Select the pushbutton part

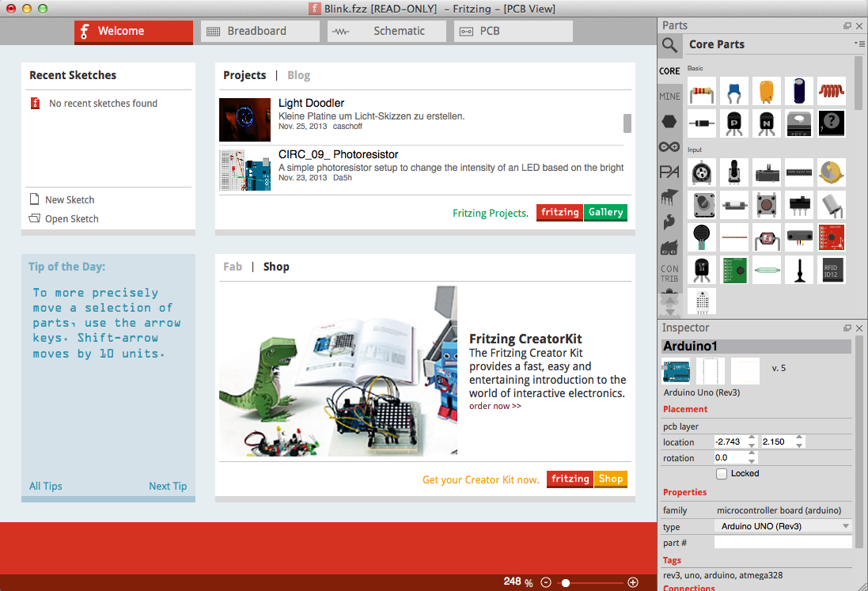(767, 205)
